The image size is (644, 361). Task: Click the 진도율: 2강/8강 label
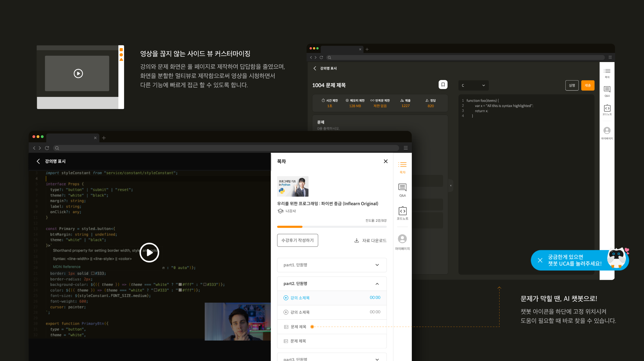tap(376, 220)
